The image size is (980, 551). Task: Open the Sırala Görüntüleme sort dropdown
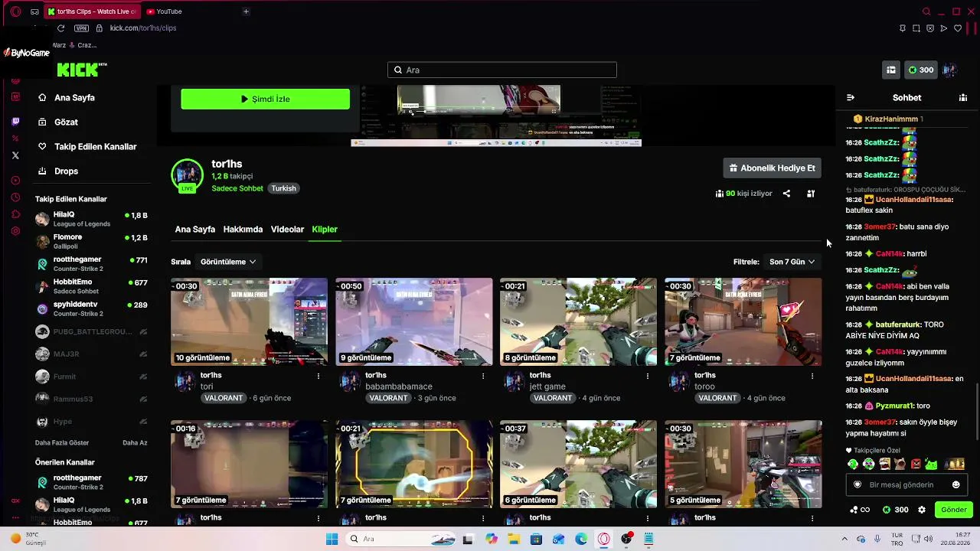[x=228, y=262]
